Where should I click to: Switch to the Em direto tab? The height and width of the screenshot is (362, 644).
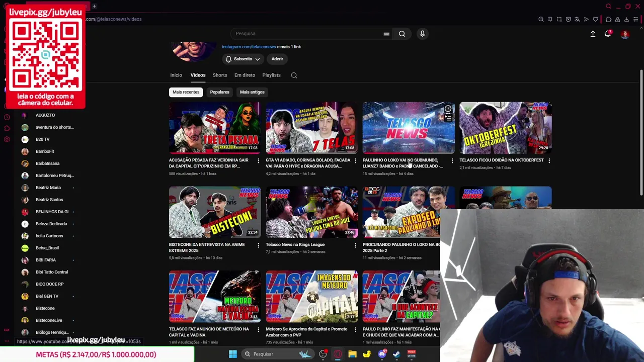[x=245, y=75]
